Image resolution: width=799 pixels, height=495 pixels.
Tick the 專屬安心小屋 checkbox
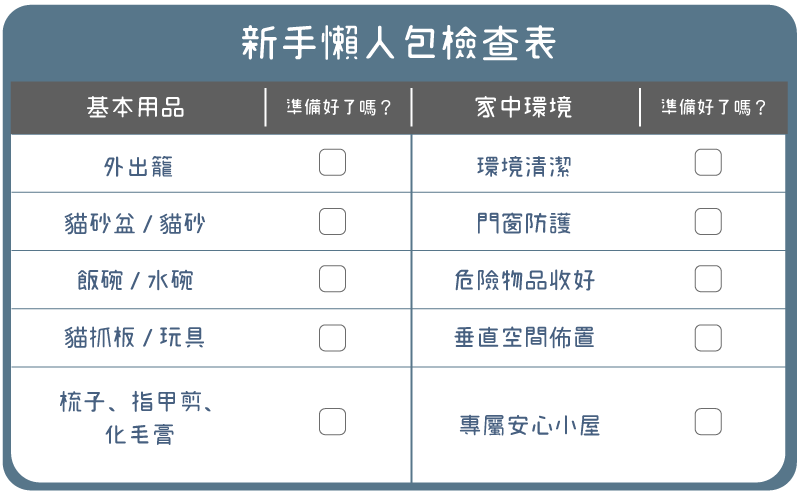(x=707, y=421)
